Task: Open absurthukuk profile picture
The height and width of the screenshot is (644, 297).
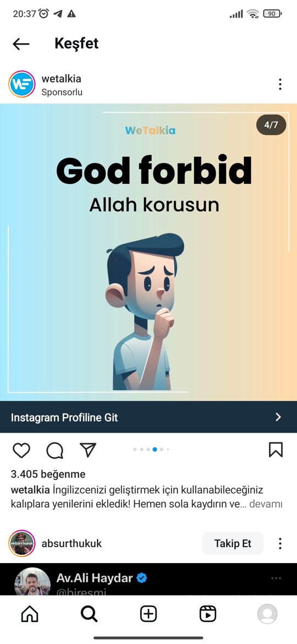Action: click(22, 543)
